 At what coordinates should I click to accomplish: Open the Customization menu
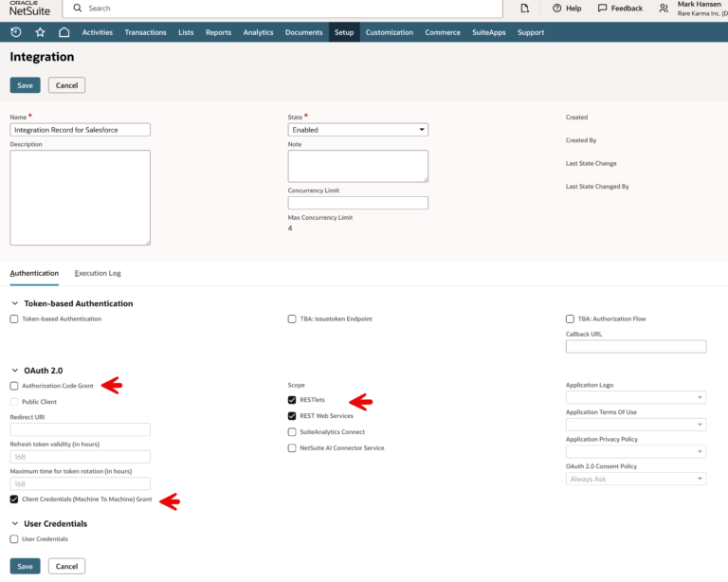click(x=389, y=32)
